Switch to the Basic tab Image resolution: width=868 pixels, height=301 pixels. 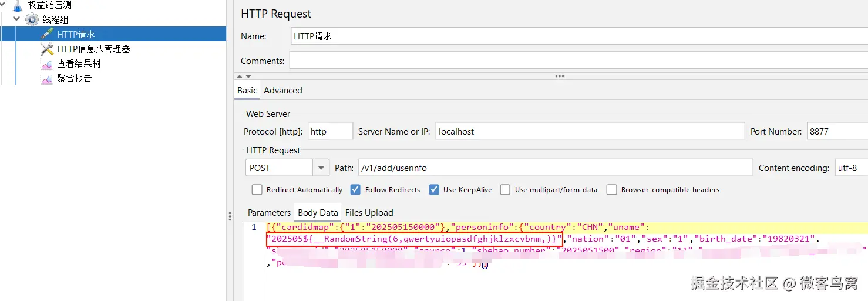tap(247, 91)
